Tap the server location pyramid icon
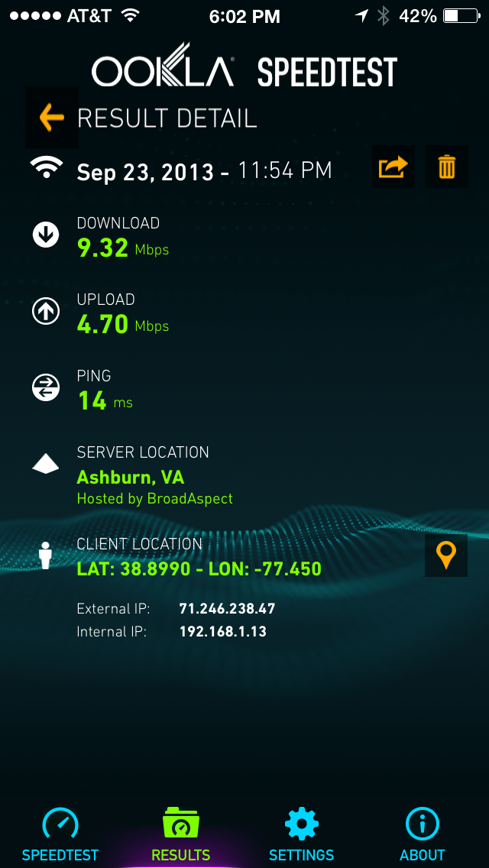Image resolution: width=489 pixels, height=868 pixels. click(x=46, y=463)
